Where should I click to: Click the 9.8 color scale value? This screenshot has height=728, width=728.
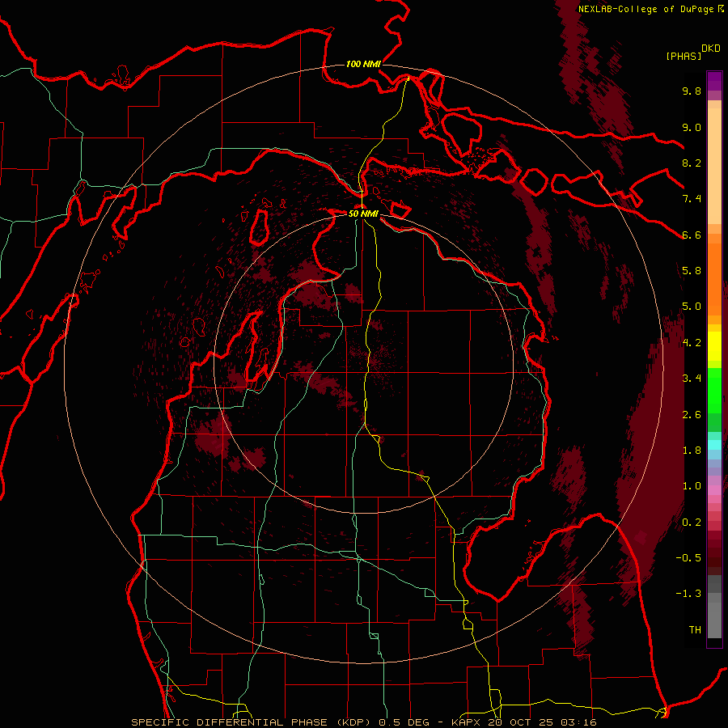(692, 91)
